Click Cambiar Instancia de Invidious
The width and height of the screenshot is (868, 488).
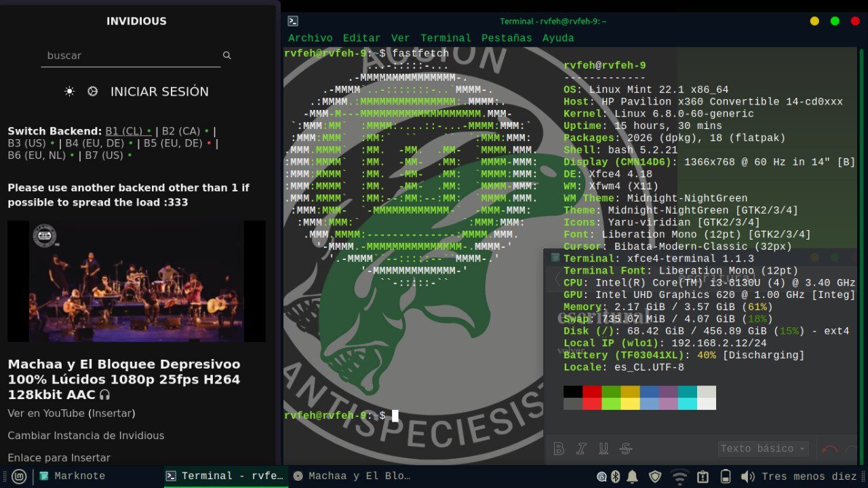86,436
